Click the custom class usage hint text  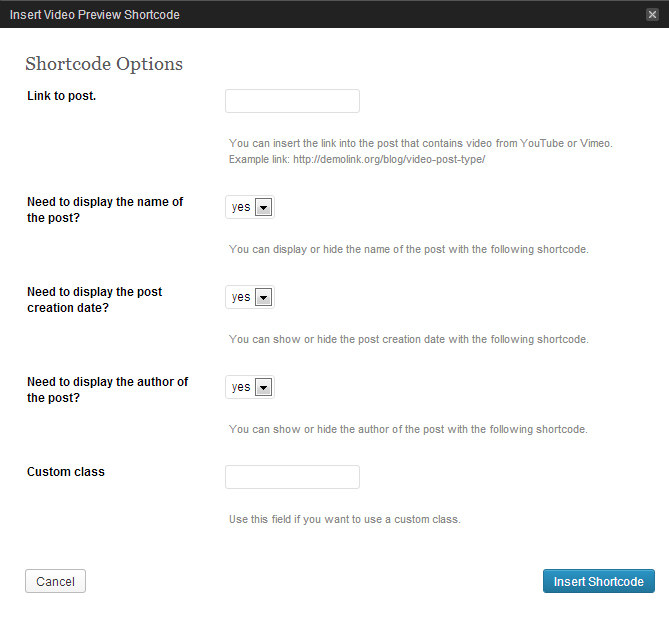coord(345,519)
